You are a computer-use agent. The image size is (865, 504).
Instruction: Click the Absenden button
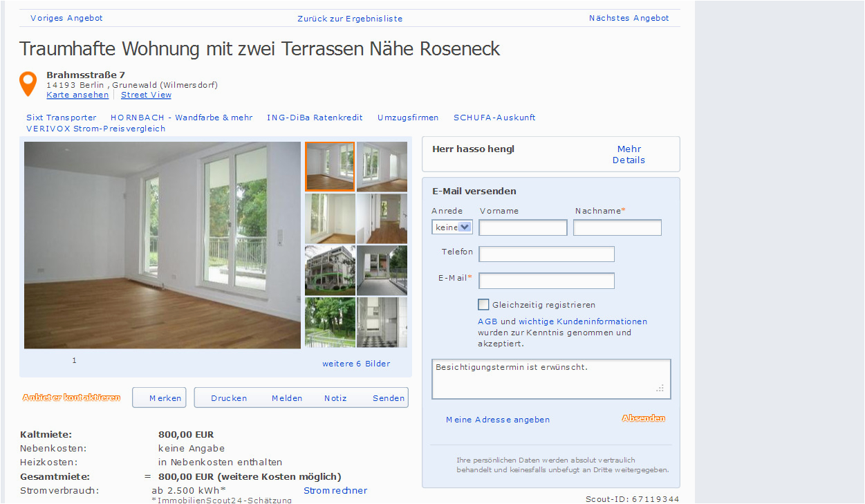(643, 418)
